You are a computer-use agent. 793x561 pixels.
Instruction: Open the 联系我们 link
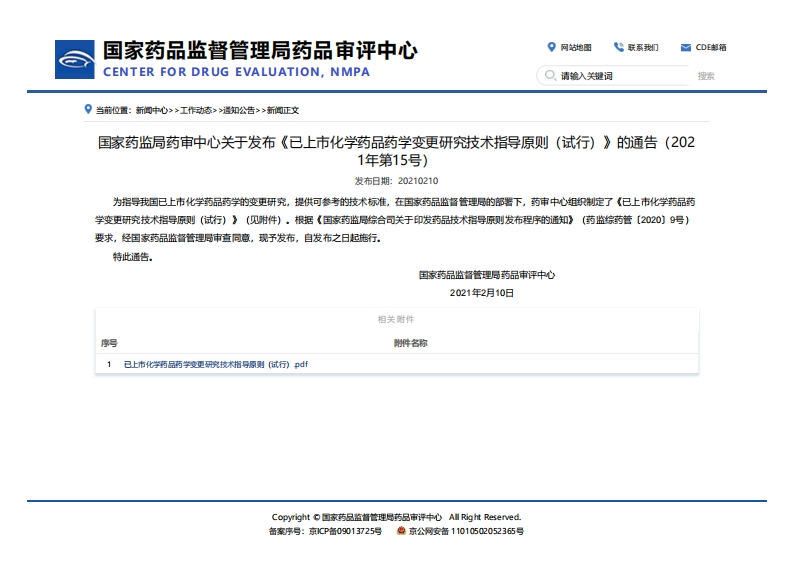[643, 47]
